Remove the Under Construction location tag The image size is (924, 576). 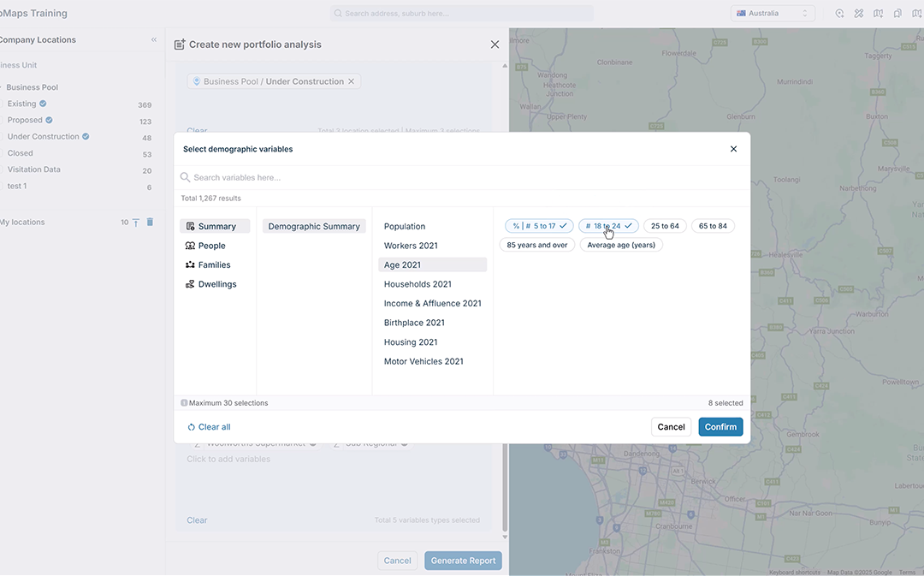click(x=351, y=81)
